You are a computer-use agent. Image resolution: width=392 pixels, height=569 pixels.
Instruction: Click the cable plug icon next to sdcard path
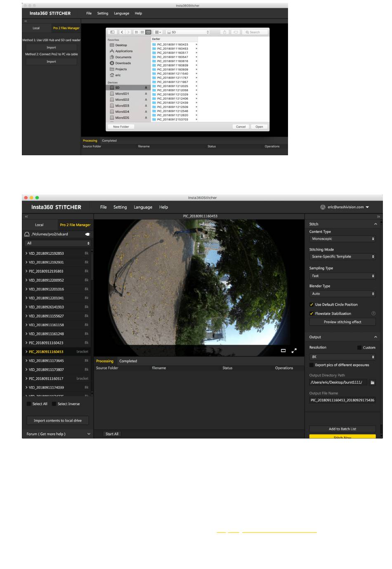pos(87,234)
